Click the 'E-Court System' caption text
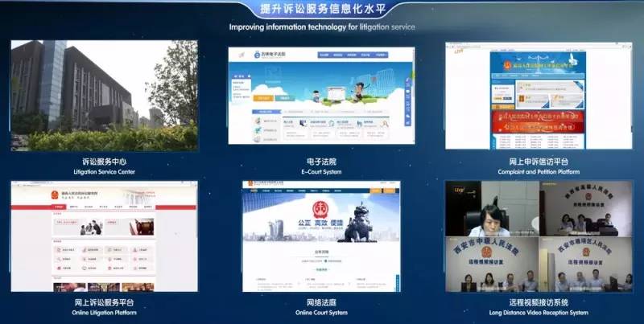 [x=321, y=171]
